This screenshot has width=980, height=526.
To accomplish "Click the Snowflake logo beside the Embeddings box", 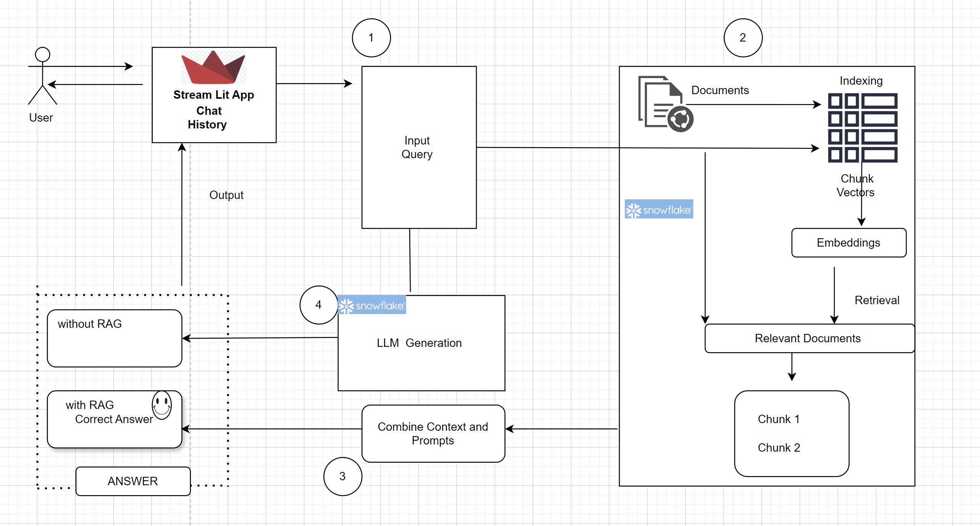I will 659,209.
